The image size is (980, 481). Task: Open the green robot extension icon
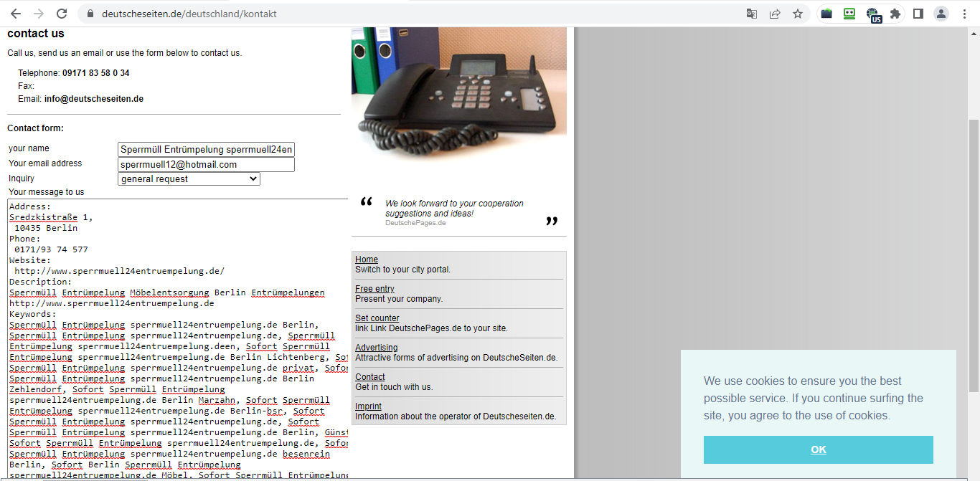[849, 14]
